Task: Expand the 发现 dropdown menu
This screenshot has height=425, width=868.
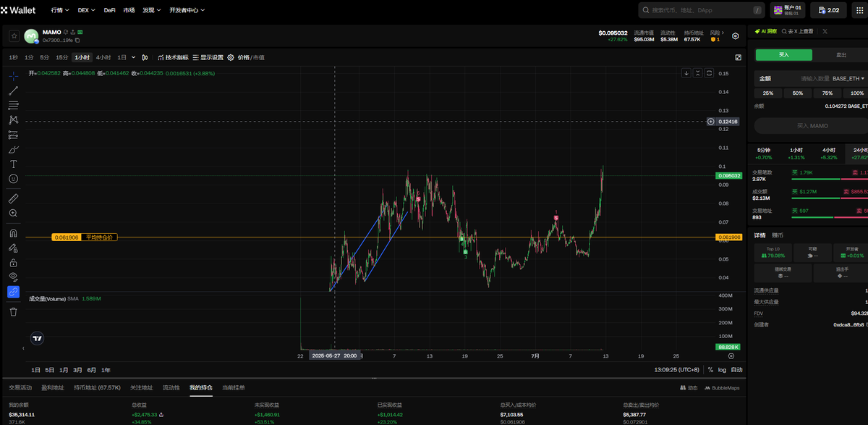Action: tap(152, 11)
